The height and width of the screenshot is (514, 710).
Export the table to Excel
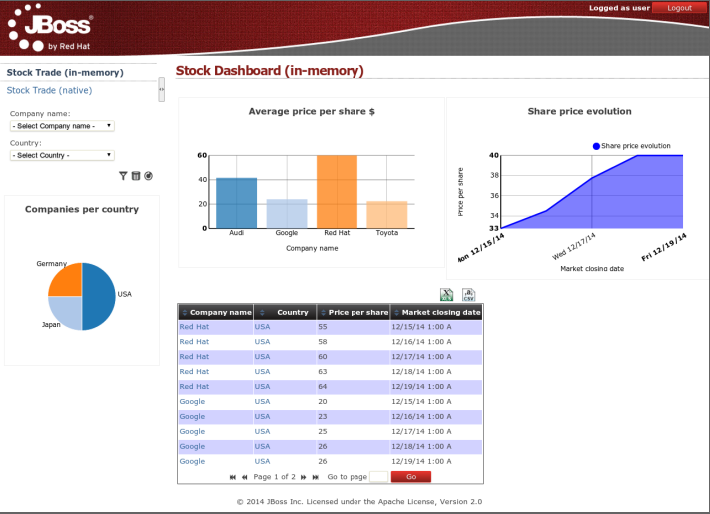point(446,295)
